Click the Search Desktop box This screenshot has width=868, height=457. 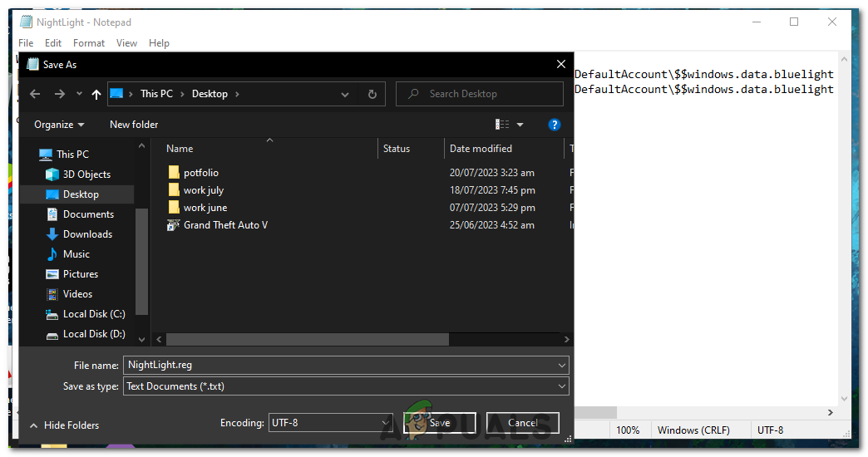pos(480,94)
